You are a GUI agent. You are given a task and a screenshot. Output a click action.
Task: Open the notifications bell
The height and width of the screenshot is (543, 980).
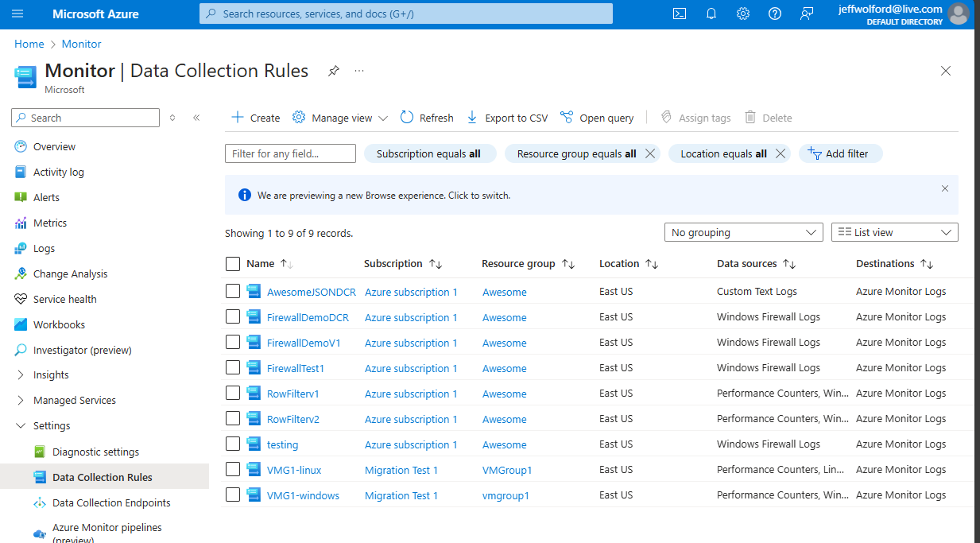pos(711,14)
